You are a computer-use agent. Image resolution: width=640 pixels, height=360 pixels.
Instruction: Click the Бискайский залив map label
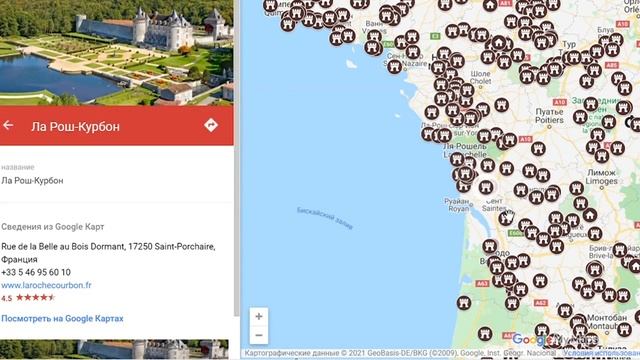coord(325,218)
